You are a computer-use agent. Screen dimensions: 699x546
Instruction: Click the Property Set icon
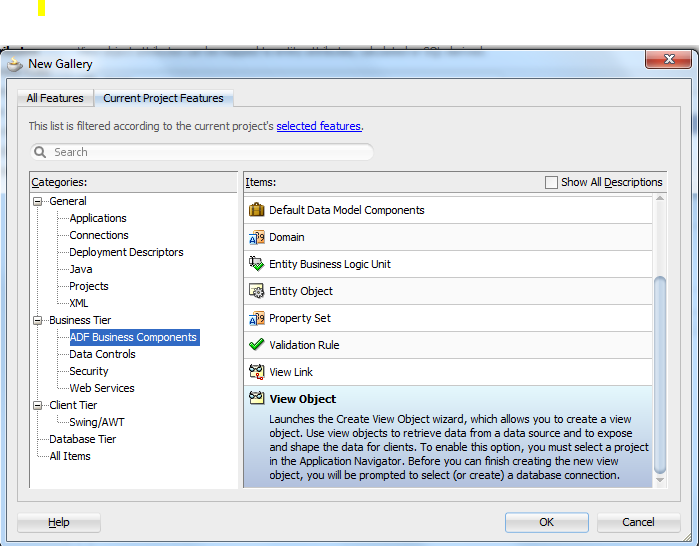pyautogui.click(x=256, y=318)
